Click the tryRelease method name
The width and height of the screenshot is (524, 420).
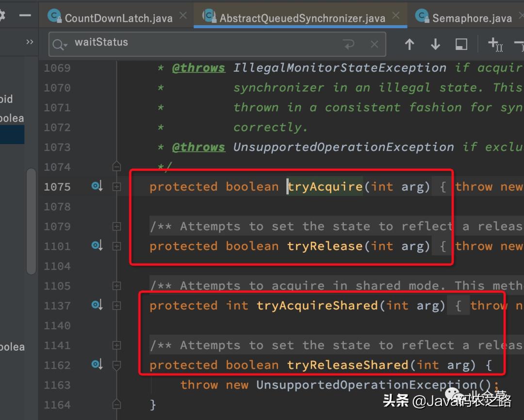(325, 246)
